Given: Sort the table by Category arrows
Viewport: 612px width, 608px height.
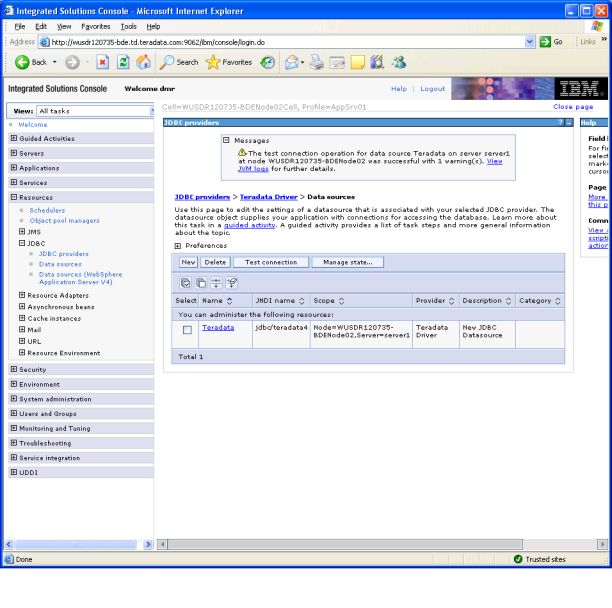Looking at the screenshot, I should (x=558, y=301).
